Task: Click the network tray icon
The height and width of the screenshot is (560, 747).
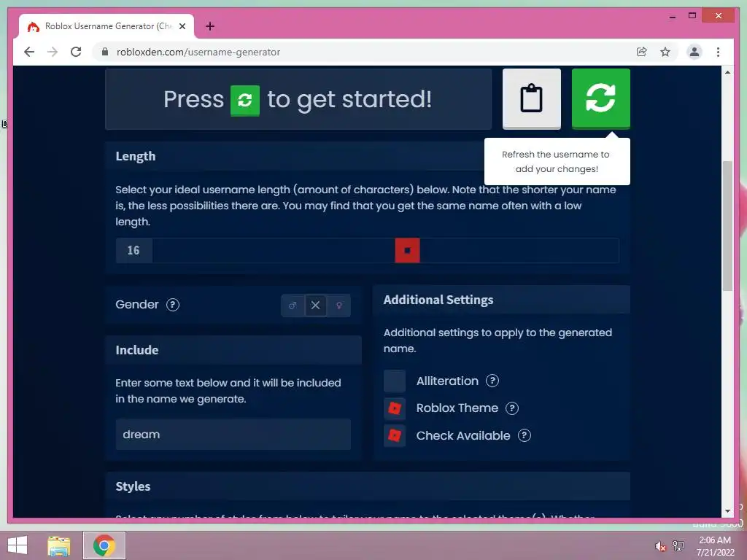Action: coord(678,546)
